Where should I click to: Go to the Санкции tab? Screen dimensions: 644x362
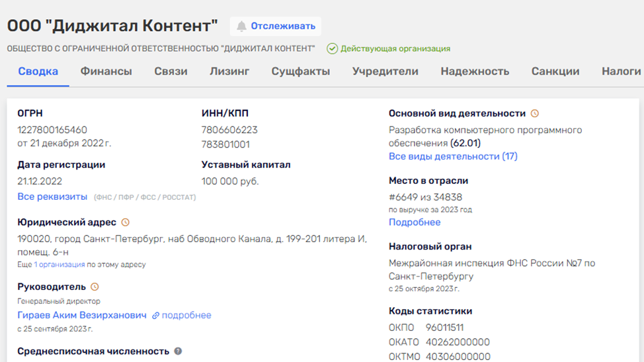(555, 71)
